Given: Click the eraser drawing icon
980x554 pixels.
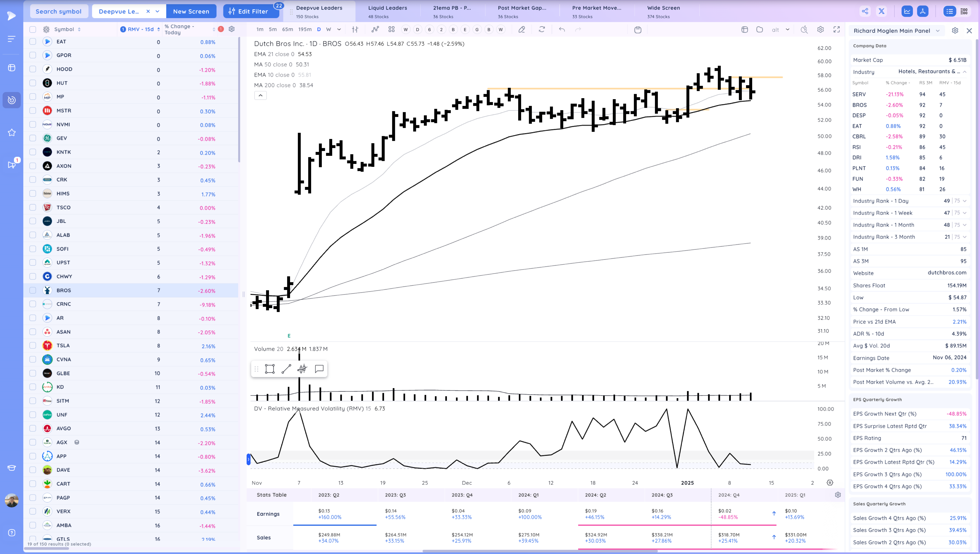Looking at the screenshot, I should pyautogui.click(x=522, y=29).
